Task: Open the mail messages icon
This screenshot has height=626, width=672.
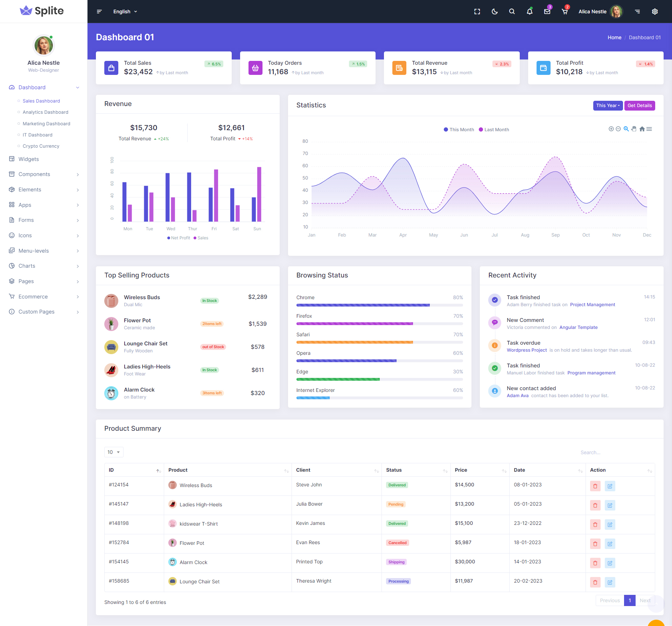Action: [547, 12]
